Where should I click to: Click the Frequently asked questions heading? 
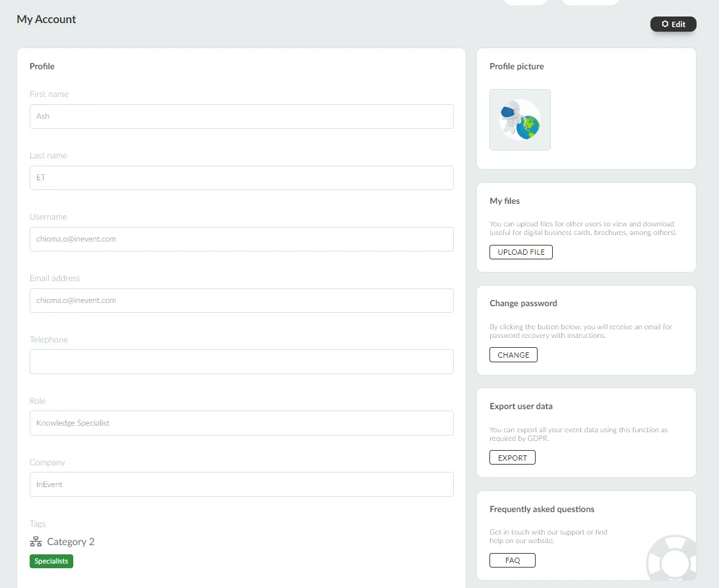(x=542, y=509)
